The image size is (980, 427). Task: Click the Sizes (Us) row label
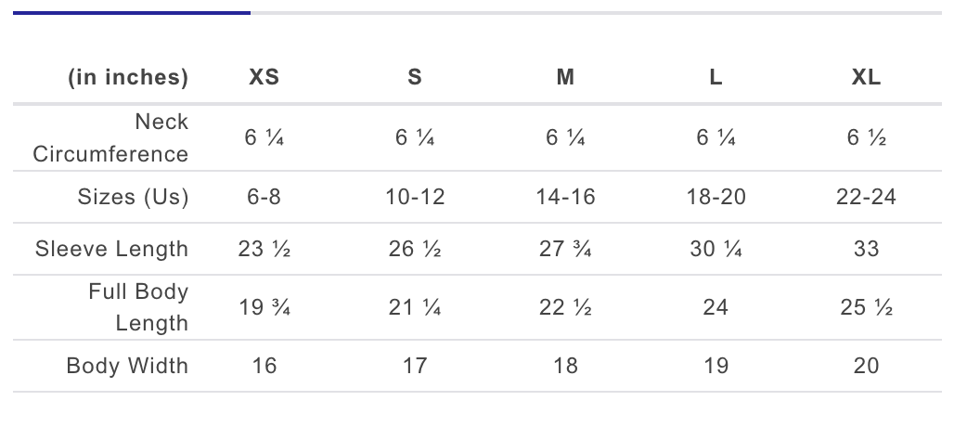133,197
